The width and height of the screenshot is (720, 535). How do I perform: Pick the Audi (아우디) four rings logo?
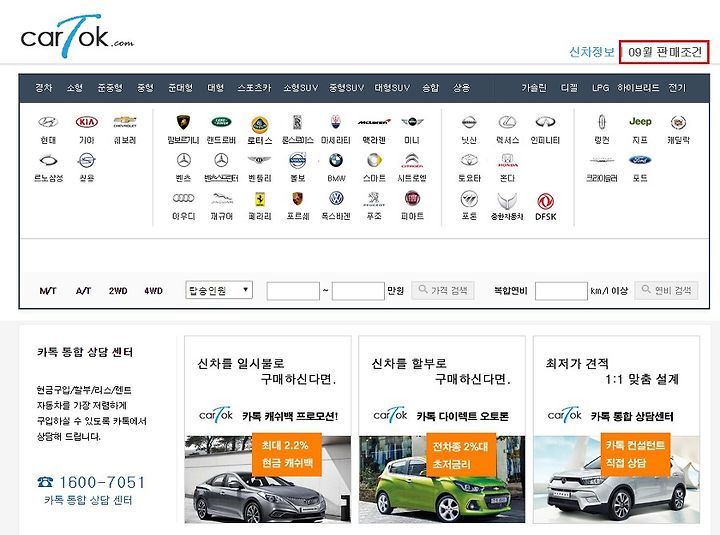pos(184,198)
